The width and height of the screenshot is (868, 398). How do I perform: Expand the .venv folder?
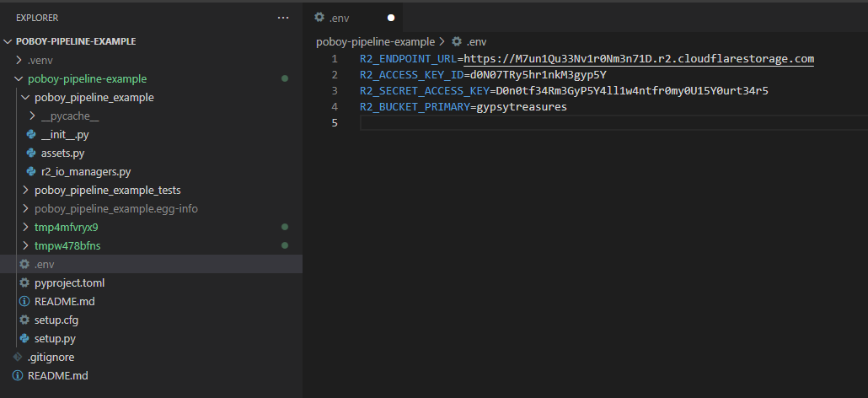click(x=19, y=61)
